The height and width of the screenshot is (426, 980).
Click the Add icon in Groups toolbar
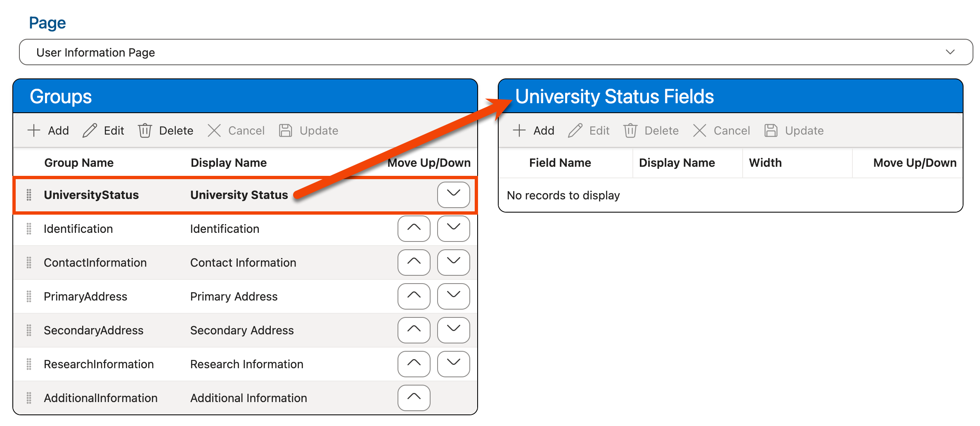(33, 130)
